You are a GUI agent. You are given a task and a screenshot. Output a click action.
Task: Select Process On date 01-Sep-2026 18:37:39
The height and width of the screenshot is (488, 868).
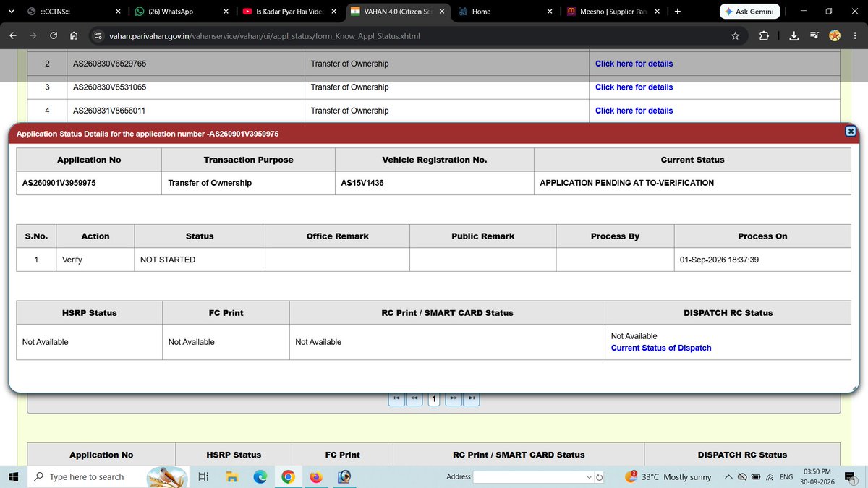[719, 260]
